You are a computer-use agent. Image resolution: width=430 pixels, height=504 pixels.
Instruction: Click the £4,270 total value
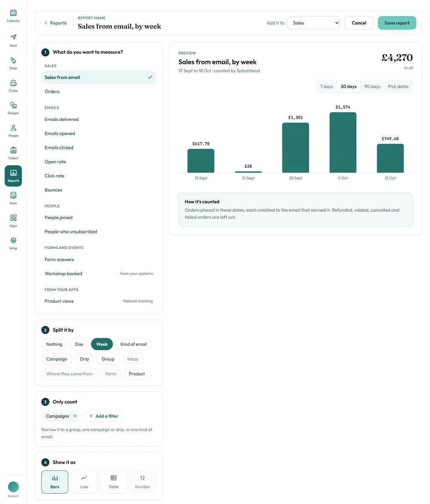pyautogui.click(x=397, y=58)
